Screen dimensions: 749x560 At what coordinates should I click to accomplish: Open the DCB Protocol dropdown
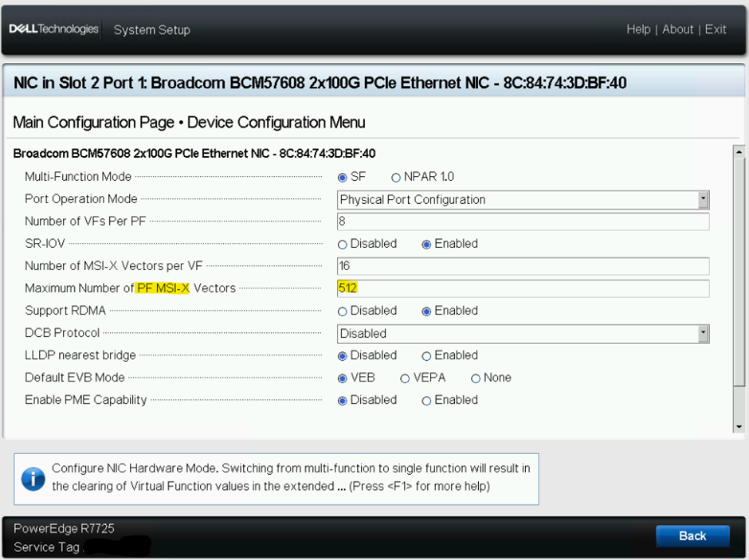(523, 334)
